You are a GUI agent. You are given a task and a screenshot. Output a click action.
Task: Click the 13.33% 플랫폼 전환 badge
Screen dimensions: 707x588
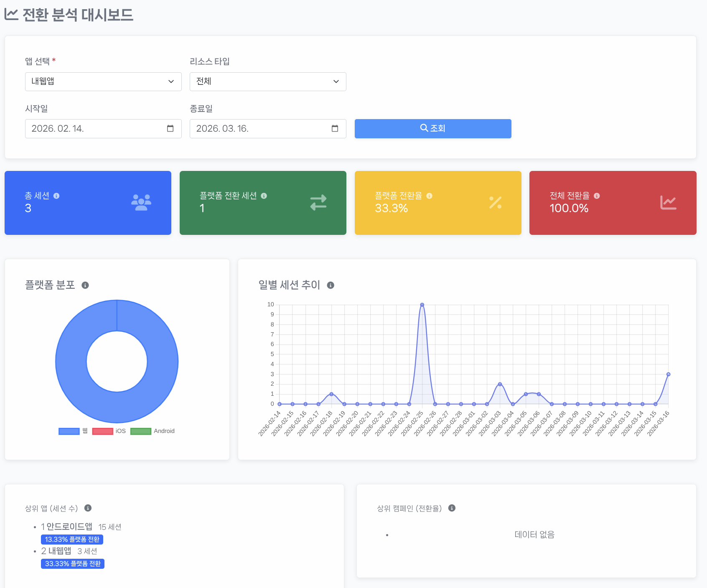(x=72, y=539)
